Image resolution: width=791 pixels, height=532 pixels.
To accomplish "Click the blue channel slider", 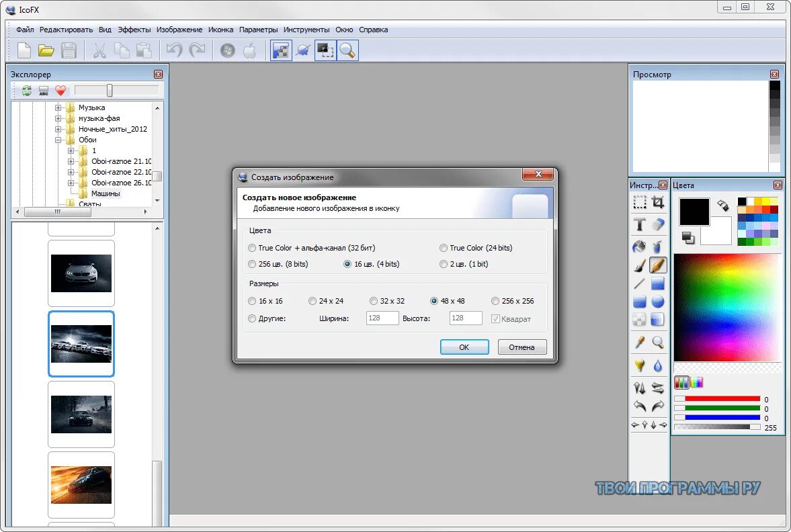I will point(717,418).
